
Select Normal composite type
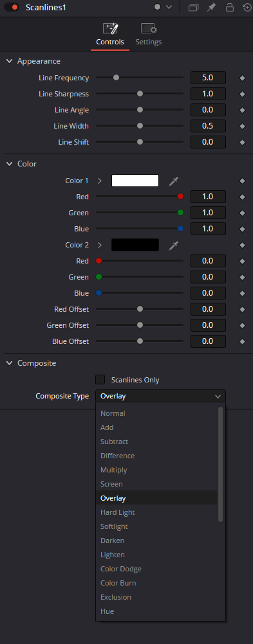pos(156,413)
